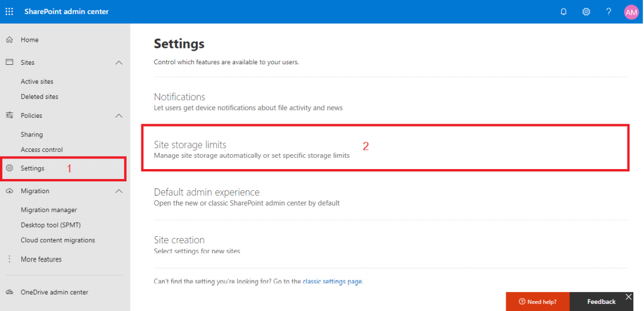
Task: Close the Need help and Feedback bar
Action: tap(628, 297)
